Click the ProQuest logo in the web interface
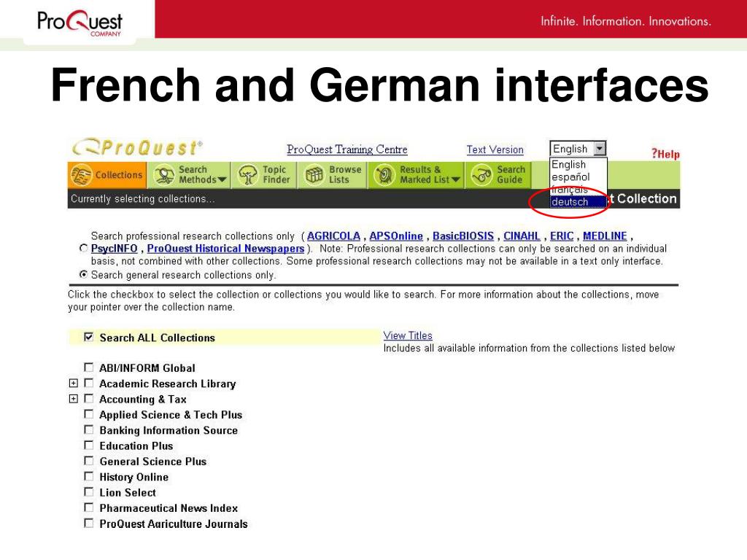 (x=137, y=147)
